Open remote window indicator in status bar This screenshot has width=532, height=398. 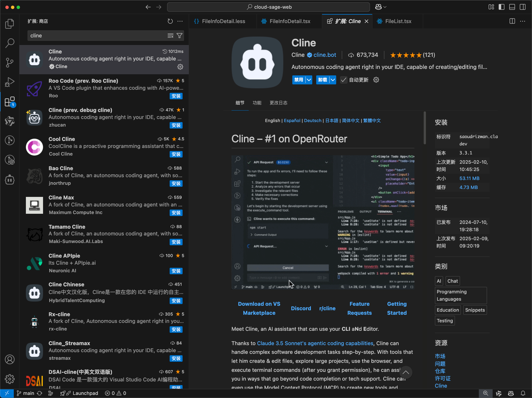click(7, 393)
